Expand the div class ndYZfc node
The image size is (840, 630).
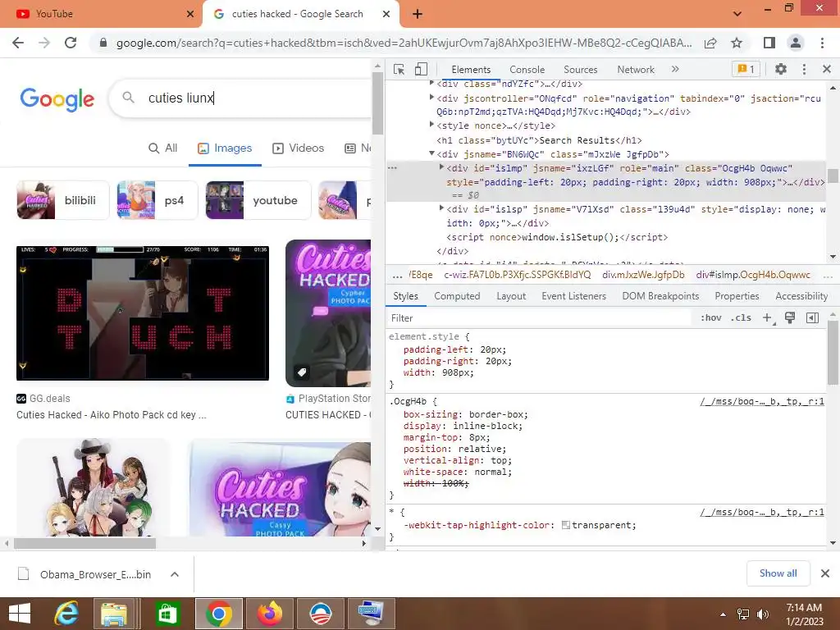(x=431, y=83)
